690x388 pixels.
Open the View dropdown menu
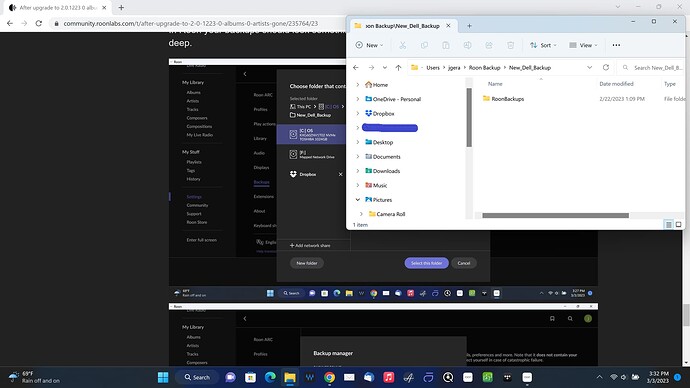(583, 45)
